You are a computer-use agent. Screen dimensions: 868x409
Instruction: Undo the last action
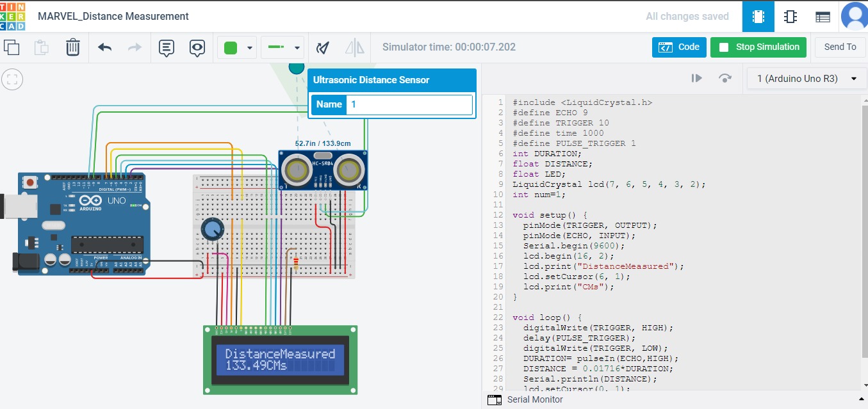[x=104, y=47]
